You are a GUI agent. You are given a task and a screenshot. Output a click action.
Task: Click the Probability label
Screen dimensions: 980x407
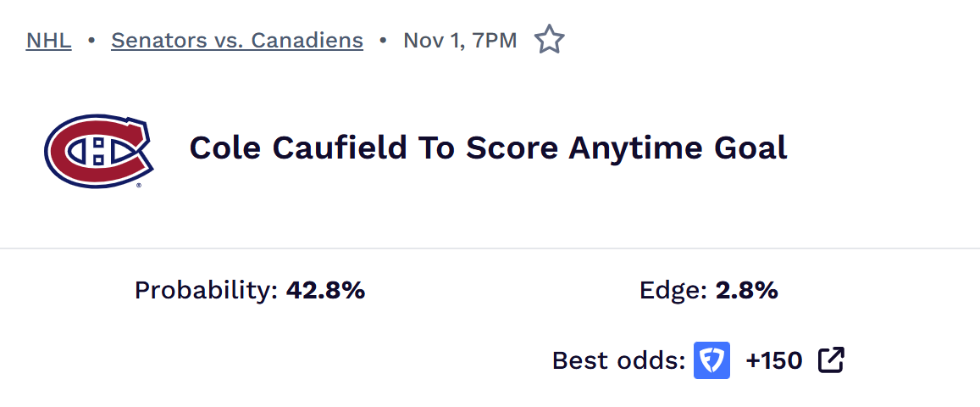tap(206, 291)
